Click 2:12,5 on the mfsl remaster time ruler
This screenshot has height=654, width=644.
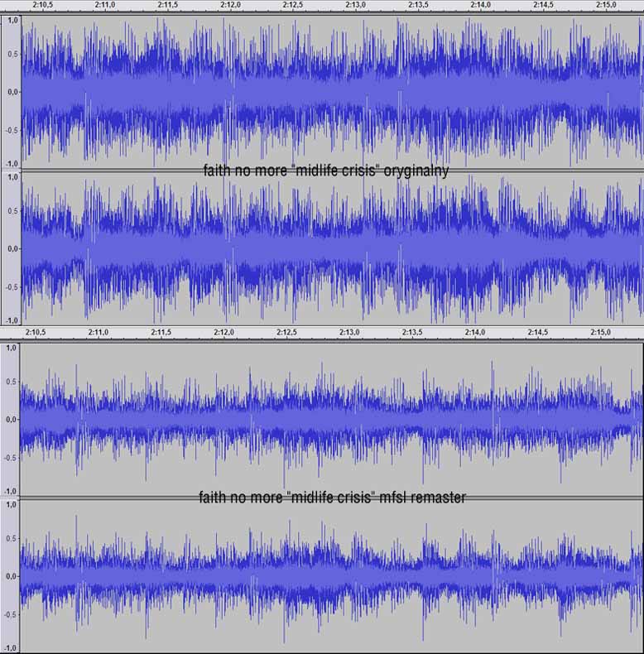pyautogui.click(x=287, y=333)
